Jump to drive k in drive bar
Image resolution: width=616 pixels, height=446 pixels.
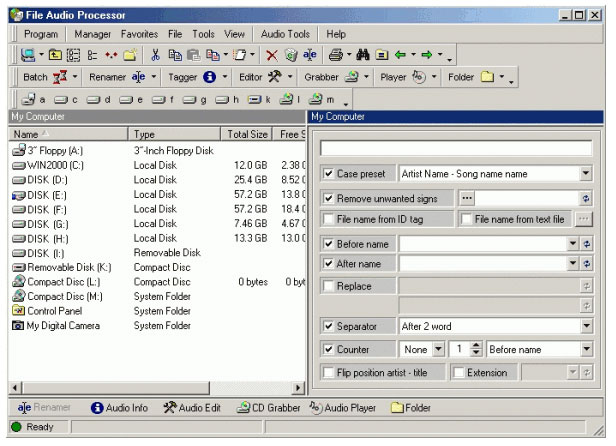coord(259,100)
